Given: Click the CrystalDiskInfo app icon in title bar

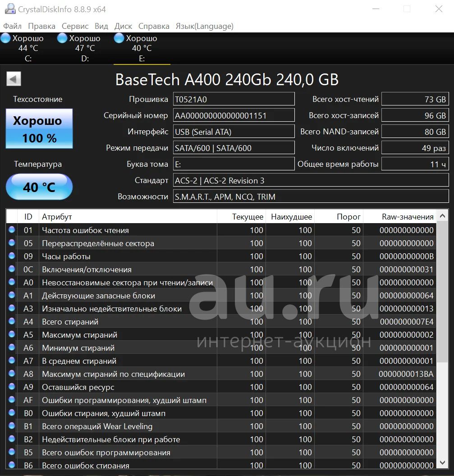Looking at the screenshot, I should [x=10, y=9].
